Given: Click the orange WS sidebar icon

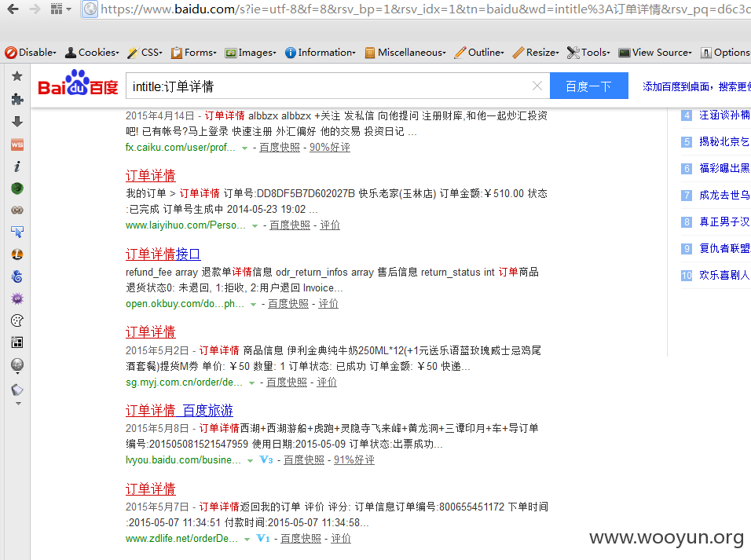Looking at the screenshot, I should (17, 145).
